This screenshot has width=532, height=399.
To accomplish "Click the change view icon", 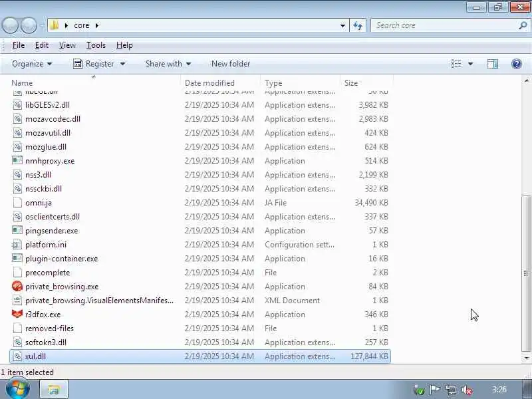I will tap(456, 64).
